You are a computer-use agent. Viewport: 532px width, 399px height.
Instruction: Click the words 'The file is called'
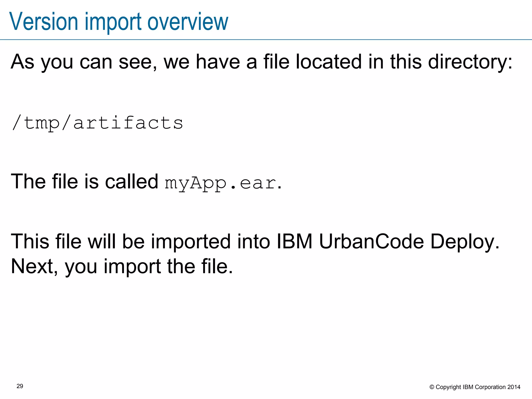[84, 181]
